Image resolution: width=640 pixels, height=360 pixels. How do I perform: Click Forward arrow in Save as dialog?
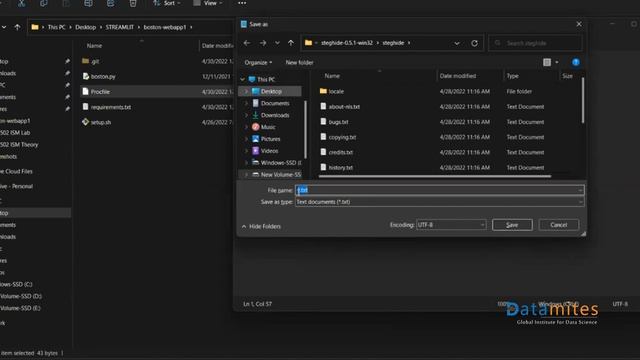pyautogui.click(x=263, y=43)
